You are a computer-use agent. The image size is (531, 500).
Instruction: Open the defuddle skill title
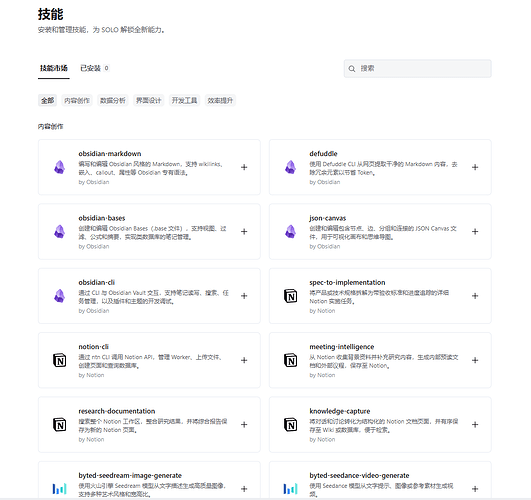click(323, 153)
